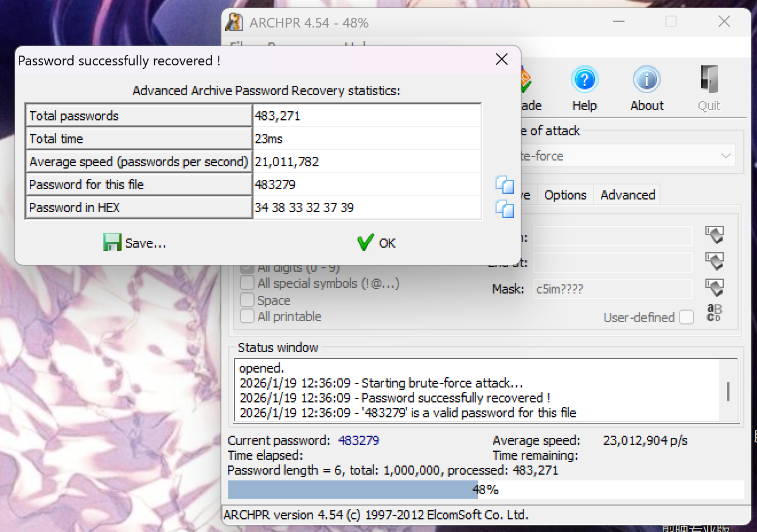Image resolution: width=757 pixels, height=532 pixels.
Task: Focus the End at input field
Action: pos(612,263)
